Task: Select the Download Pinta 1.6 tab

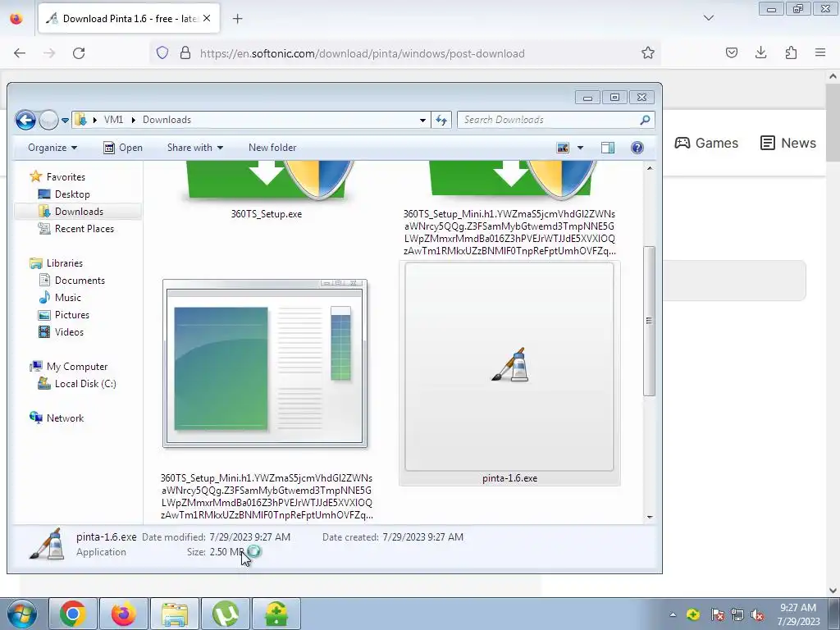Action: tap(129, 19)
